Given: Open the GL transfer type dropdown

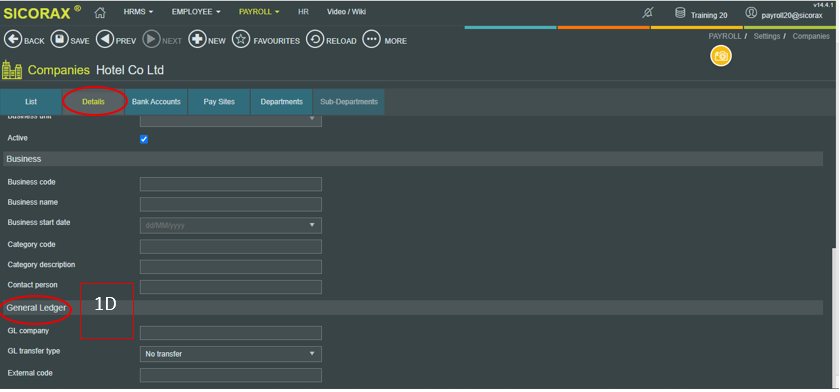Looking at the screenshot, I should pos(231,354).
